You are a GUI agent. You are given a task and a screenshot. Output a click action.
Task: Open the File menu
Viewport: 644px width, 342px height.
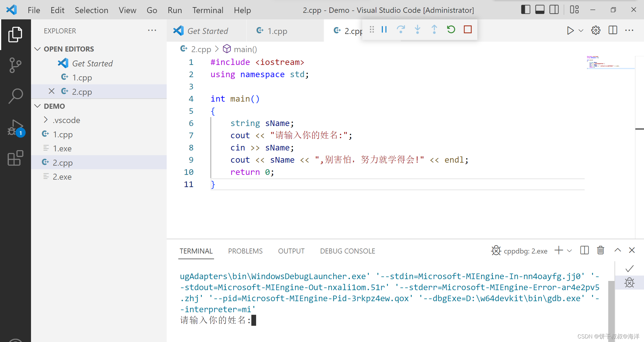pyautogui.click(x=34, y=10)
